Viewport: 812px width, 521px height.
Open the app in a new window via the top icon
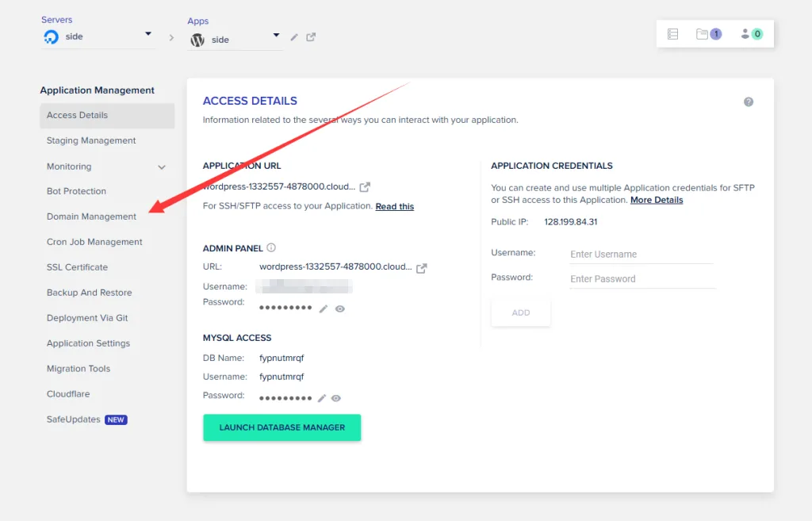(x=311, y=37)
